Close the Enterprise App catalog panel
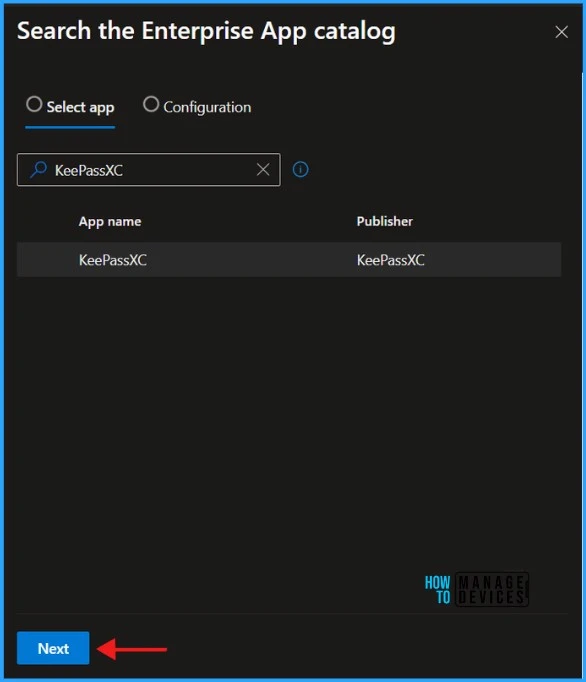586x682 pixels. point(561,32)
